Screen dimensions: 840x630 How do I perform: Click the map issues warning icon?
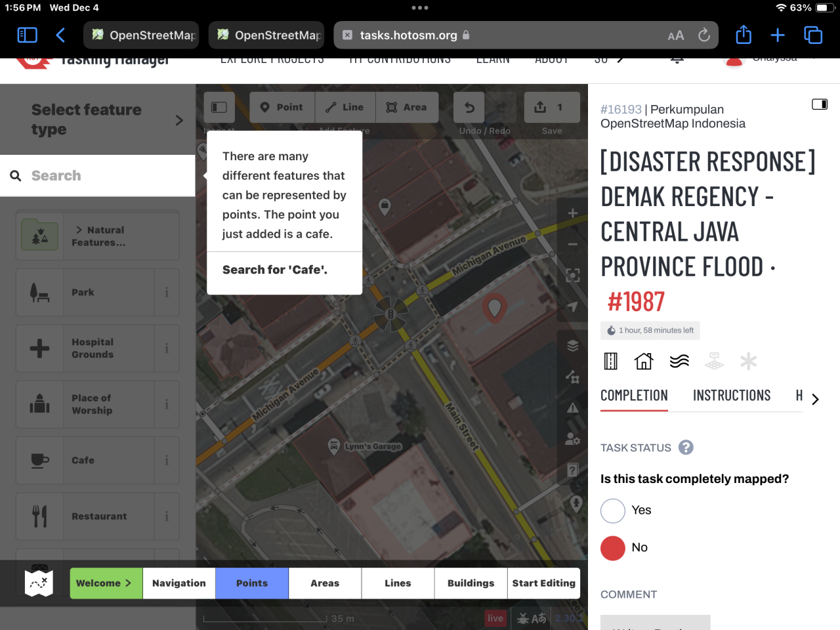tap(572, 408)
